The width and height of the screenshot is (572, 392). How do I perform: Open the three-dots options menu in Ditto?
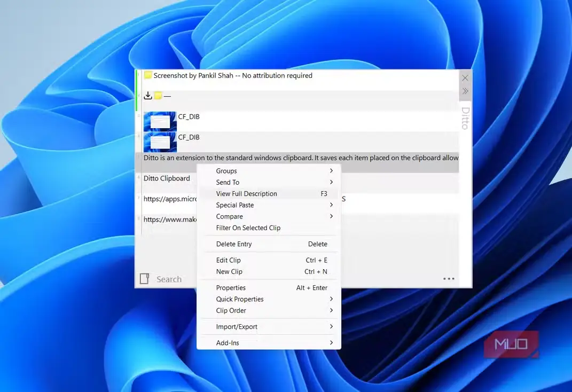click(448, 279)
